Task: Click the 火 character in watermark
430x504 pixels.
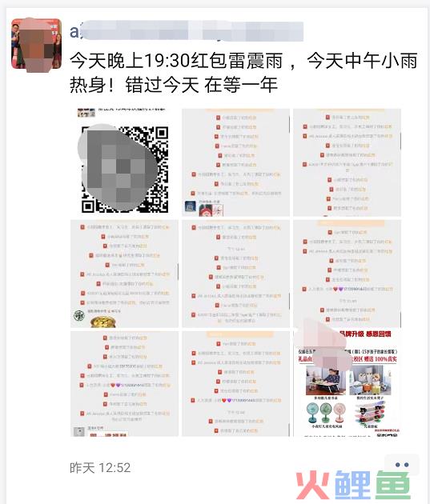Action: (x=312, y=486)
